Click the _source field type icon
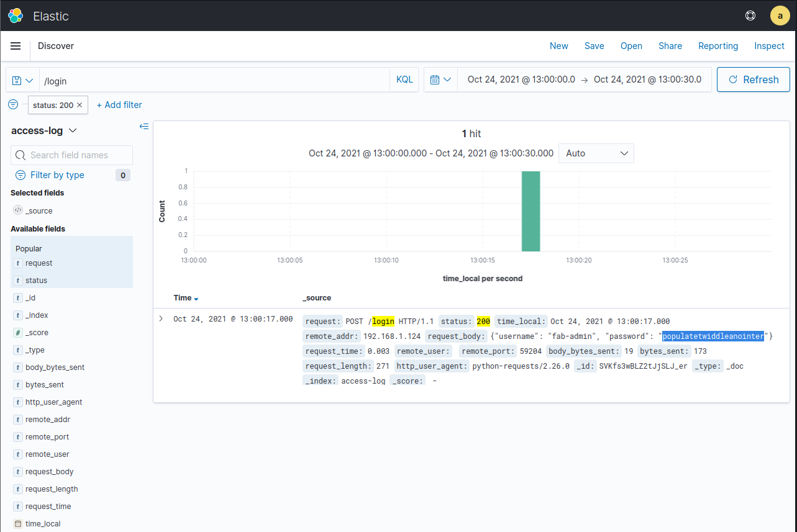Screen dimensions: 797x532 17,210
